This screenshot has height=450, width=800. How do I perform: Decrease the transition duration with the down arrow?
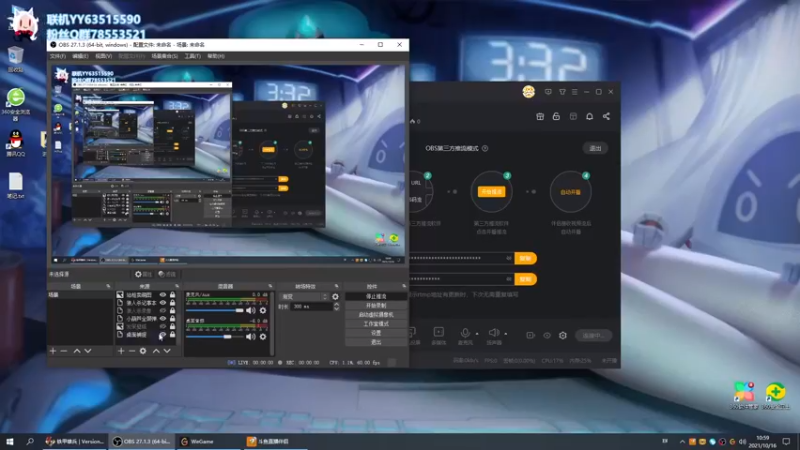tap(336, 309)
